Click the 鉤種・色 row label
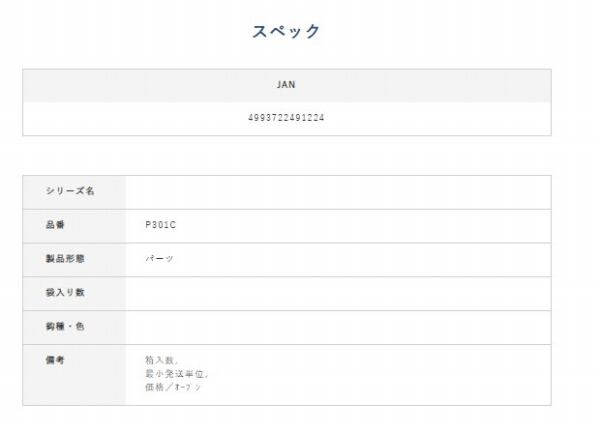 [65, 326]
